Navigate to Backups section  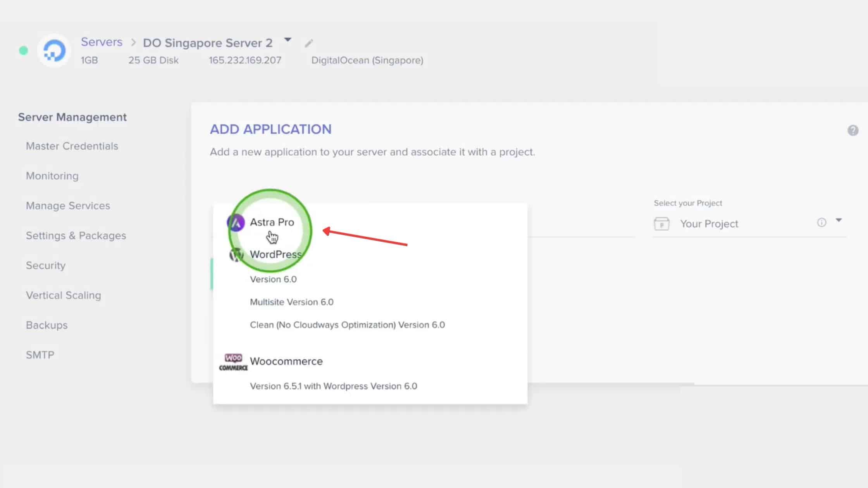(46, 325)
